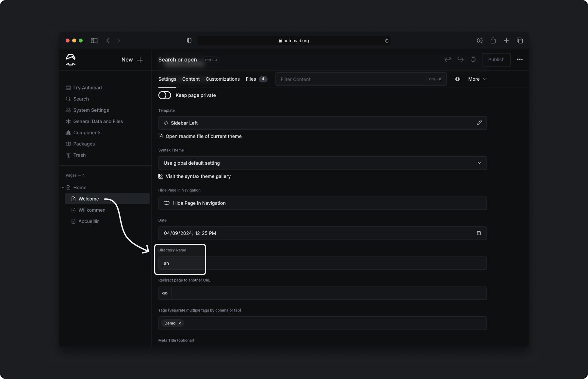588x379 pixels.
Task: Switch to the Customizations tab
Action: [223, 79]
